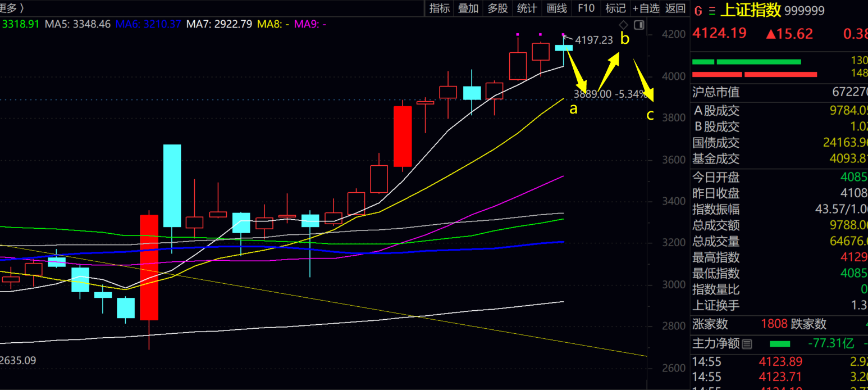Click the yellow arrow pointing down to c

[x=644, y=80]
